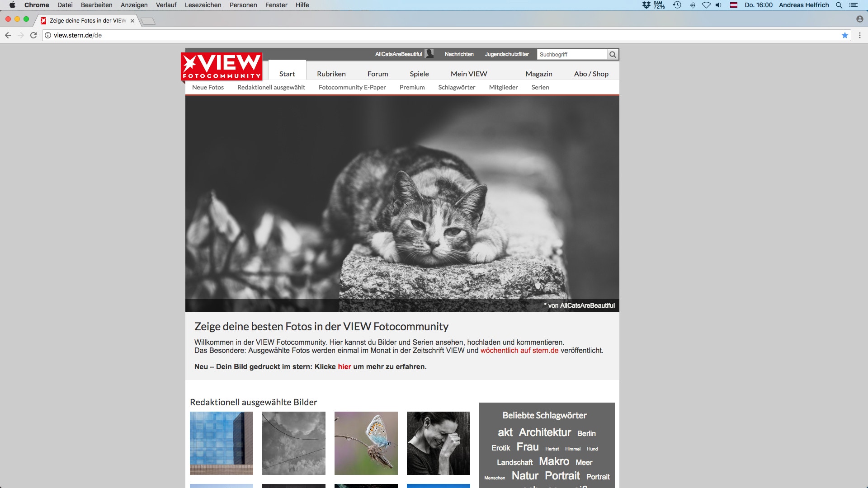Viewport: 868px width, 488px height.
Task: Open the woman portrait thumbnail
Action: coord(439,443)
